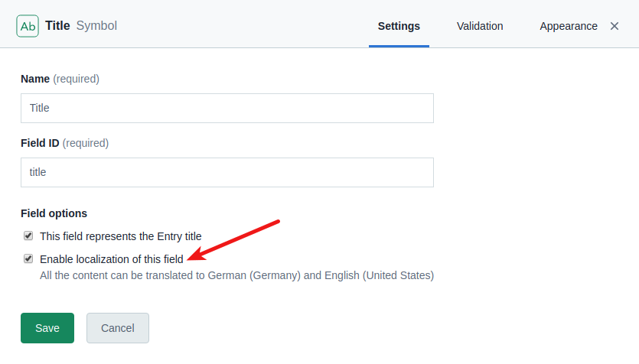
Task: Click the Field options heading
Action: [54, 213]
